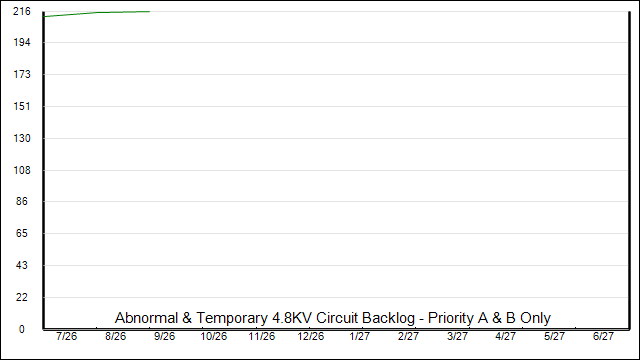Click the 9/26 x-axis date label
Viewport: 640px width, 360px height.
(x=164, y=336)
